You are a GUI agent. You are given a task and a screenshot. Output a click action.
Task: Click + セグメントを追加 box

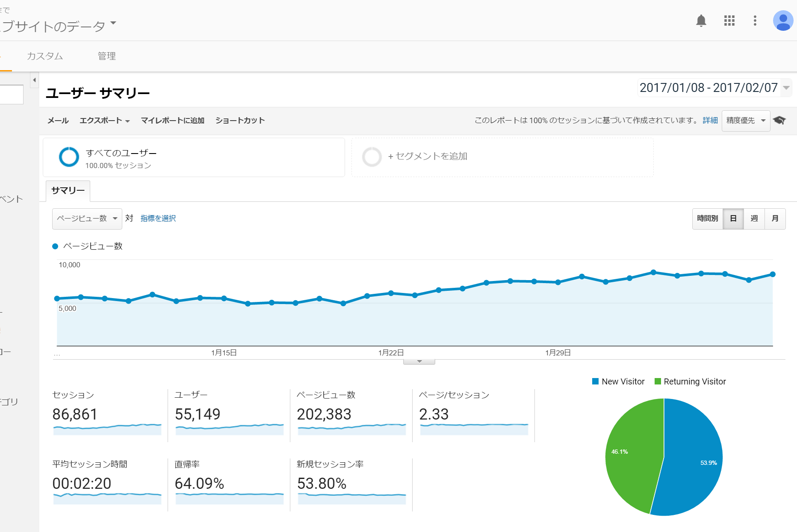coord(428,157)
